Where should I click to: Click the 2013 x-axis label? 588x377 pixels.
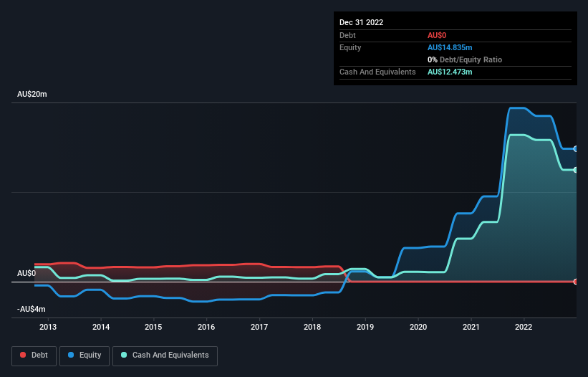pos(48,327)
